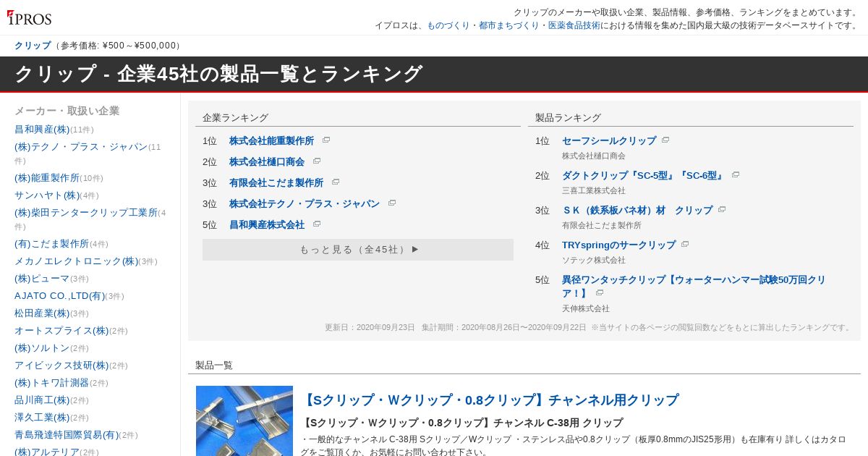Screen dimensions: 868x456
Task: Open new-window icon beside 株式会社テクノ・プラス・ジャパン ranking entry
Action: 392,203
